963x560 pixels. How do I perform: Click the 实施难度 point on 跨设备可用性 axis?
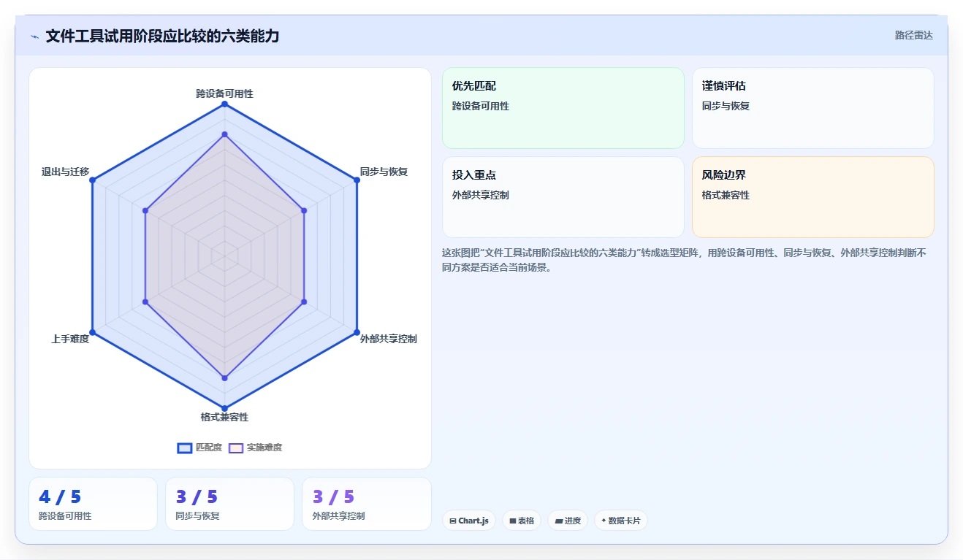(224, 134)
